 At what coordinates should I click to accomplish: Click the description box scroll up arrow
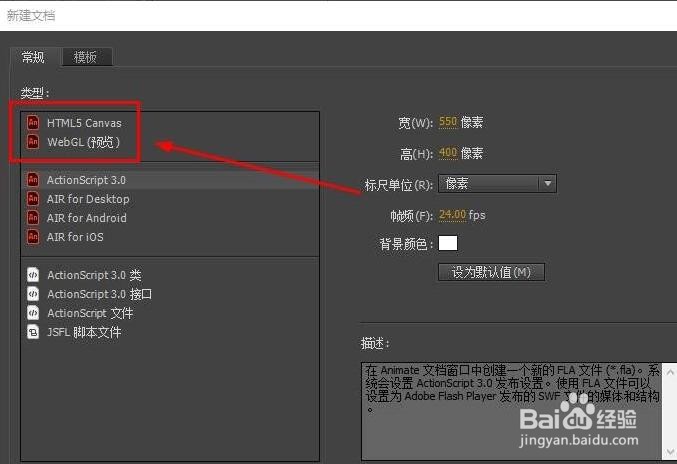click(x=670, y=372)
